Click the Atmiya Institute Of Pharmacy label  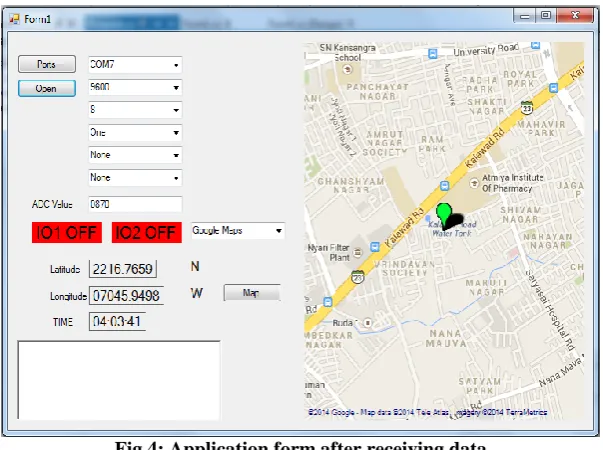(x=513, y=183)
